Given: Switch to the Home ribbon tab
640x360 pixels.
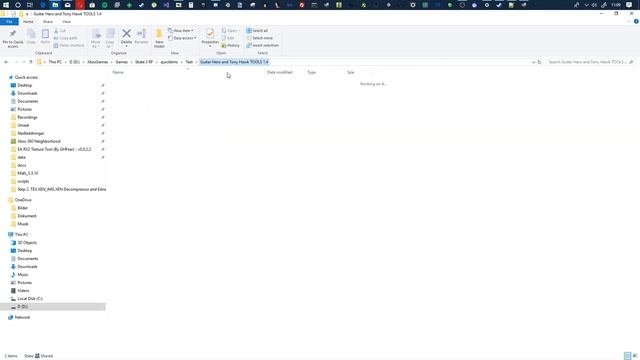Looking at the screenshot, I should click(x=28, y=22).
